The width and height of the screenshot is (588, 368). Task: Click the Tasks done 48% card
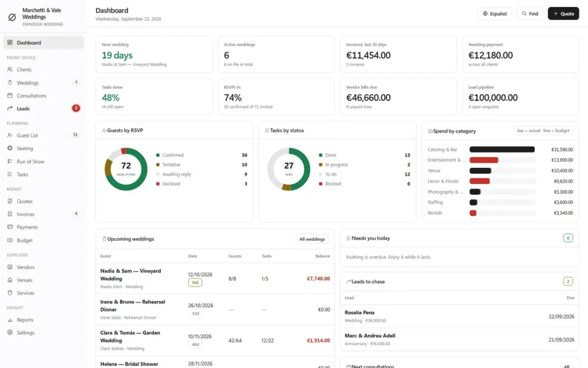[154, 97]
